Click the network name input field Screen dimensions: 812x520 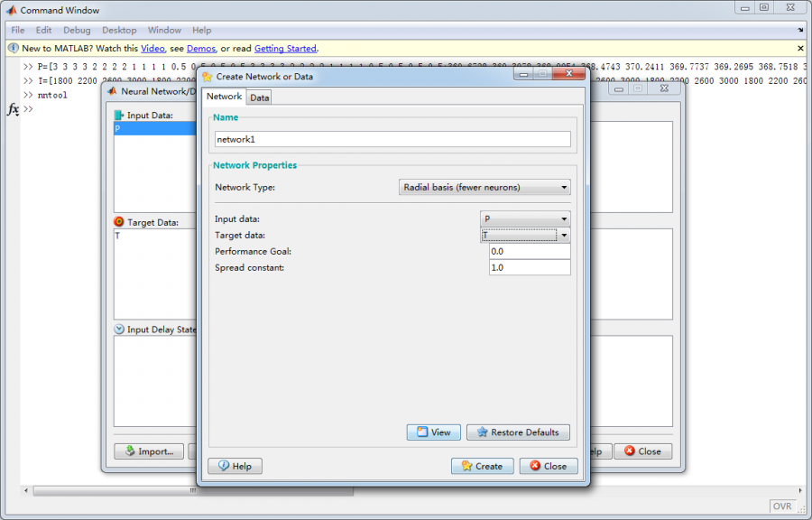coord(392,139)
